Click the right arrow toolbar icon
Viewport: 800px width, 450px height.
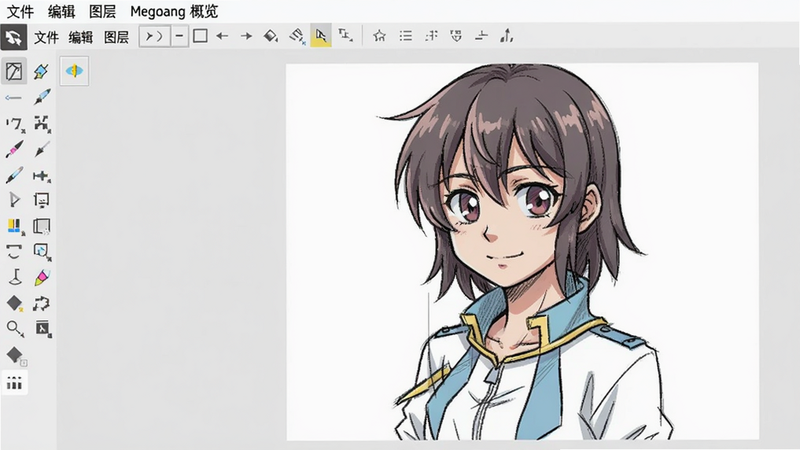pyautogui.click(x=246, y=36)
